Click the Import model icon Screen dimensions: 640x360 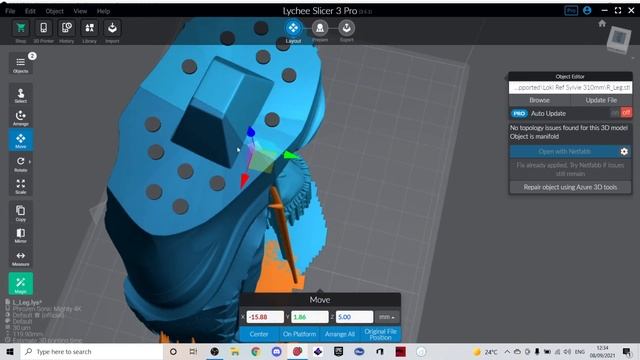112,29
